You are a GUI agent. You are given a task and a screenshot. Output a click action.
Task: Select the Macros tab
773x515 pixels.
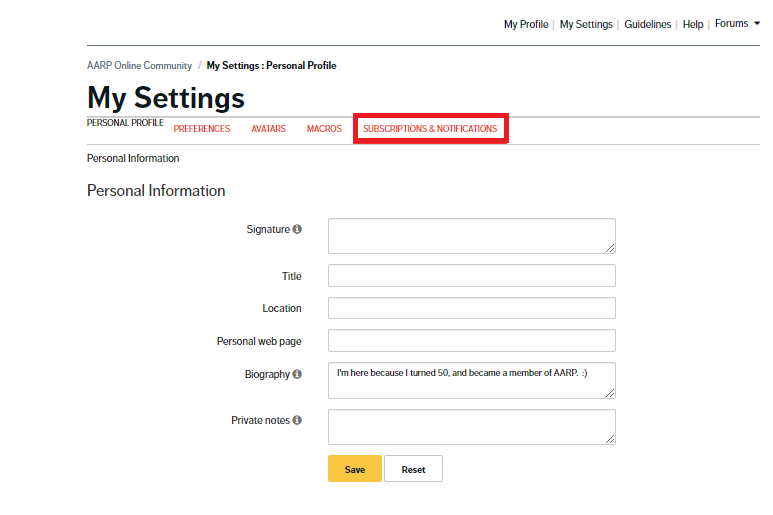(x=324, y=129)
